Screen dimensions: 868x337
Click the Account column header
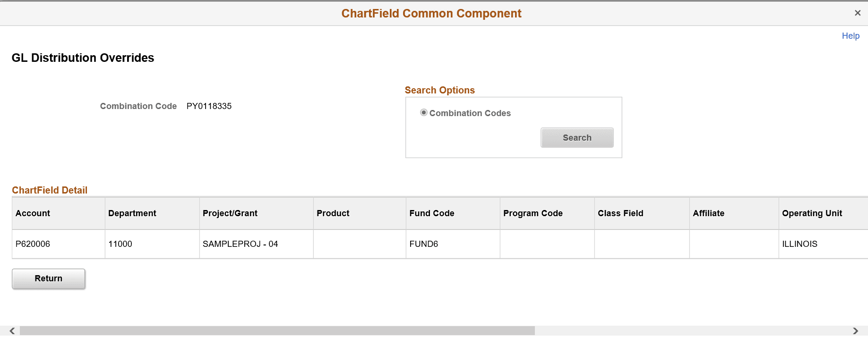[x=32, y=213]
